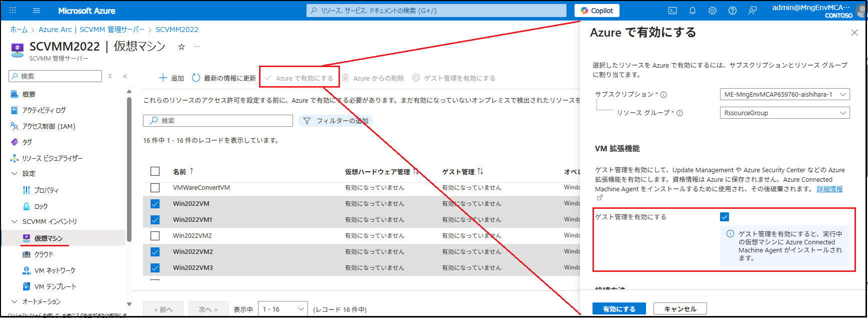
Task: Select アクティビティ ログ in the sidebar
Action: click(43, 110)
